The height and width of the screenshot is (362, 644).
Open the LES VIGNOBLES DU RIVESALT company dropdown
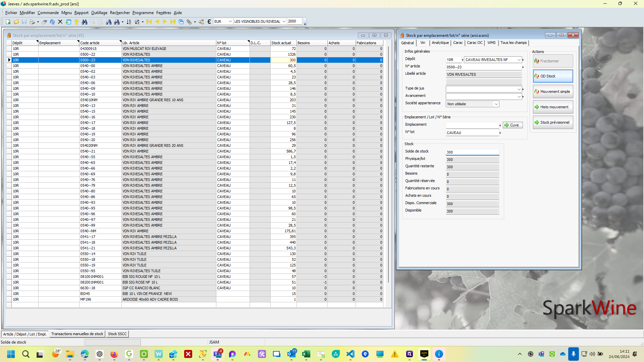284,21
